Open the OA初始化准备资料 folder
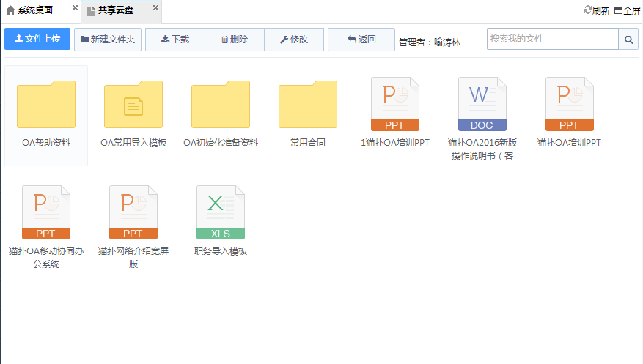 point(221,105)
